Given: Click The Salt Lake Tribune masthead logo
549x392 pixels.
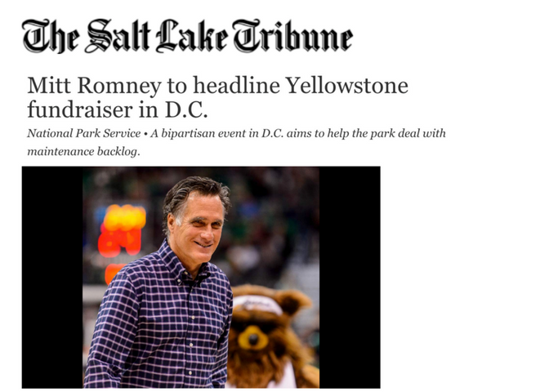Looking at the screenshot, I should (188, 35).
